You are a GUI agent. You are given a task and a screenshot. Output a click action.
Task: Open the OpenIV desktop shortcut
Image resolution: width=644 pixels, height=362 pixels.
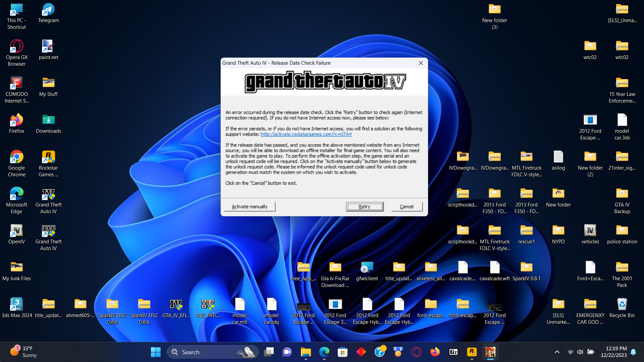(x=16, y=231)
